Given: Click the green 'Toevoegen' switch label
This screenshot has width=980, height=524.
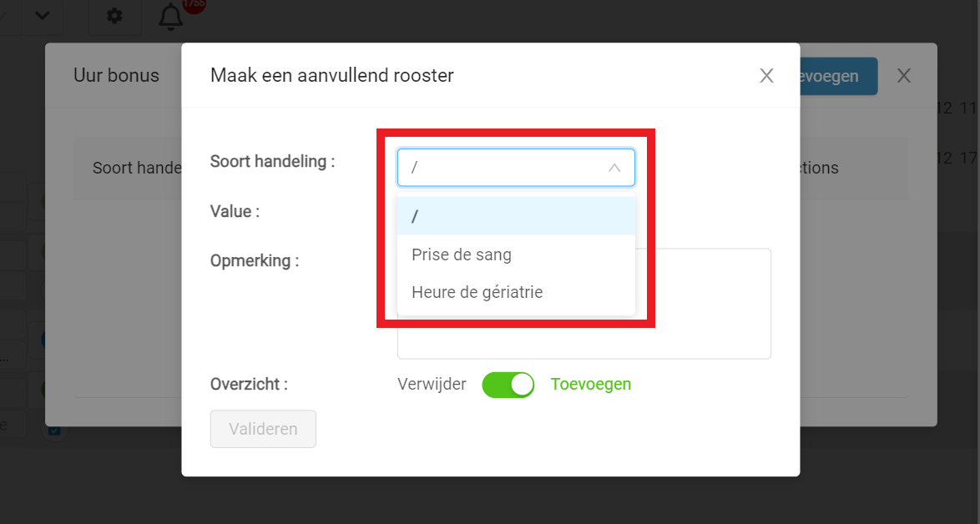Looking at the screenshot, I should (x=591, y=384).
